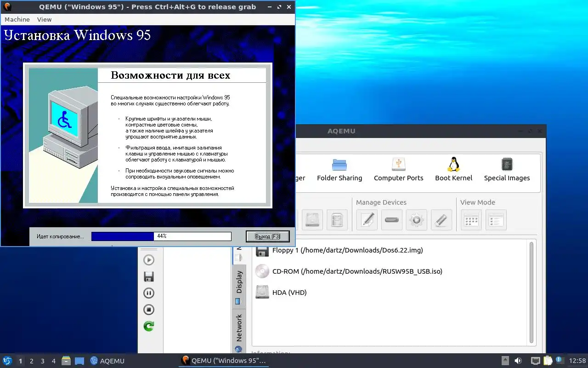Open Computer Ports in AQEMU
This screenshot has height=368, width=588.
[398, 169]
